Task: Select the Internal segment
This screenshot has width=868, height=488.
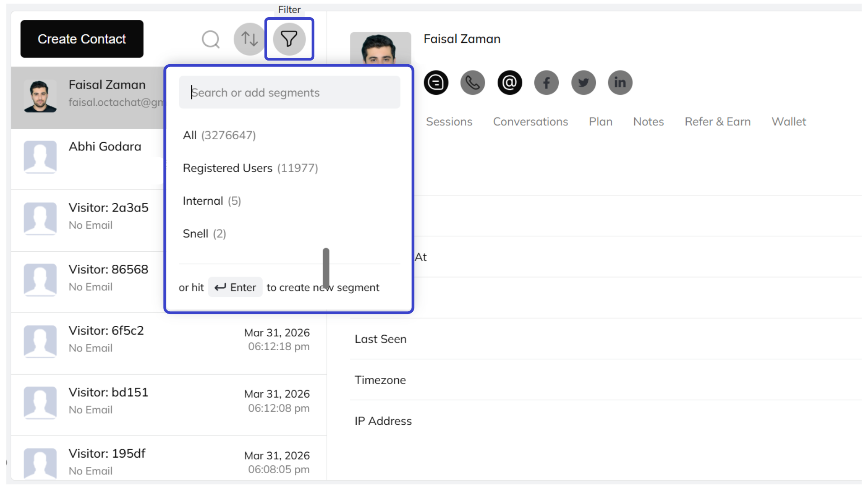Action: [x=212, y=201]
